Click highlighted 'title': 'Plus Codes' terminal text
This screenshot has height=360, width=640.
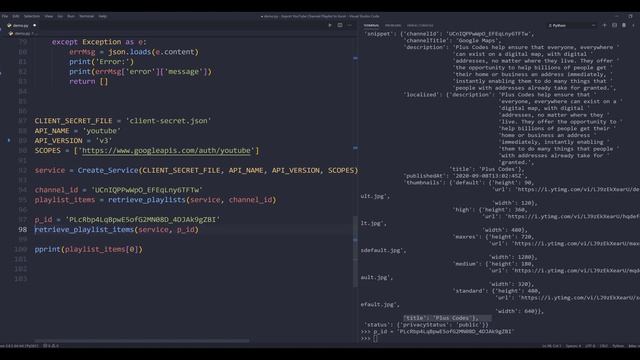point(441,318)
